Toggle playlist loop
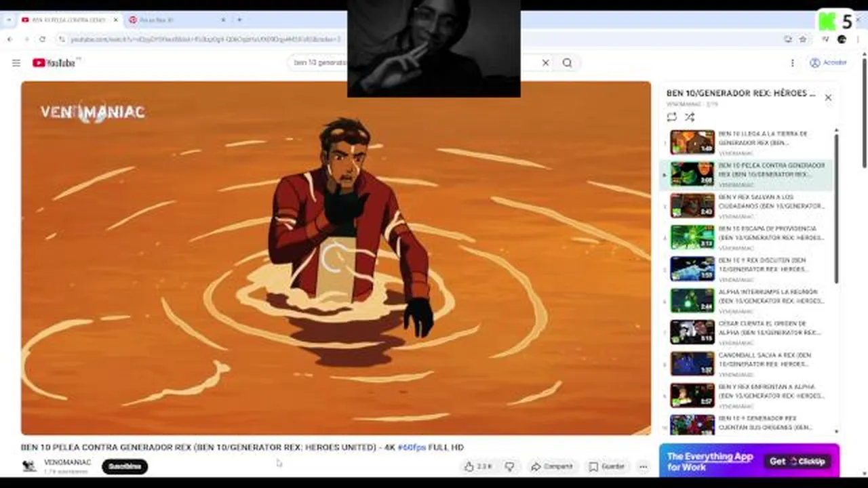This screenshot has height=488, width=868. [671, 117]
